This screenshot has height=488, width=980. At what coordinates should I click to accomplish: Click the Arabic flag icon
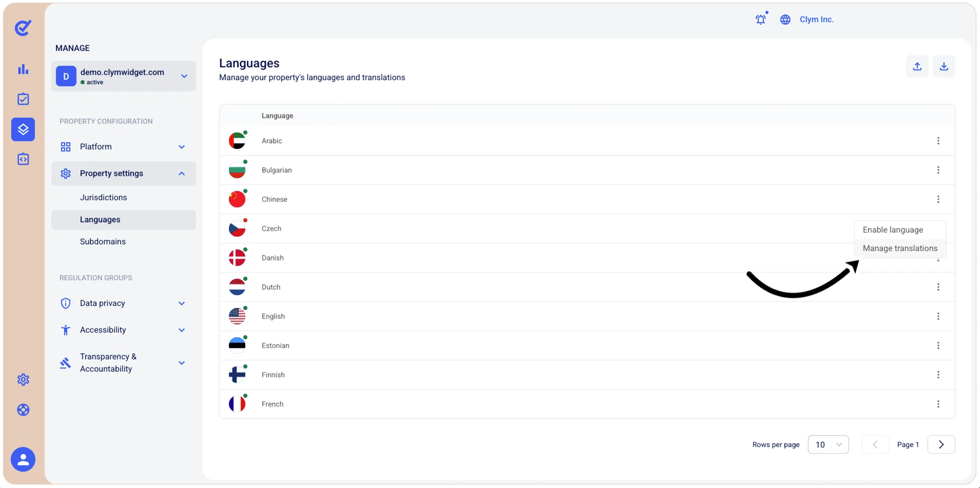(237, 141)
